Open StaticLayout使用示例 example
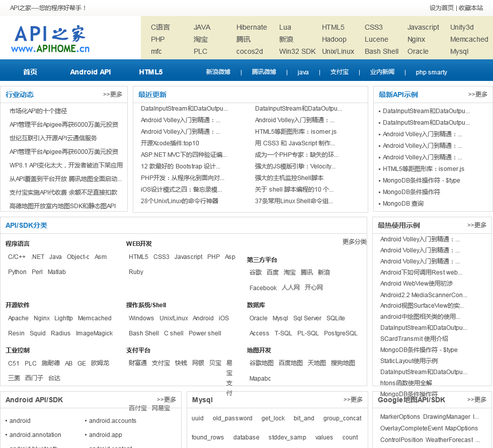 408,361
